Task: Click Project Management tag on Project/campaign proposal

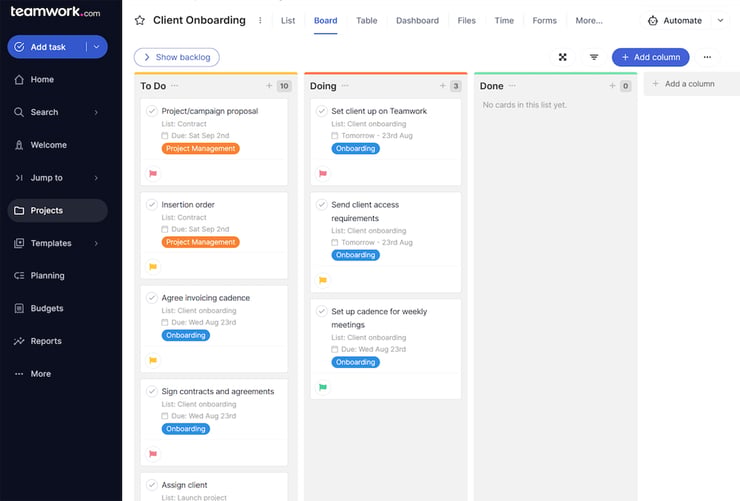Action: tap(201, 149)
